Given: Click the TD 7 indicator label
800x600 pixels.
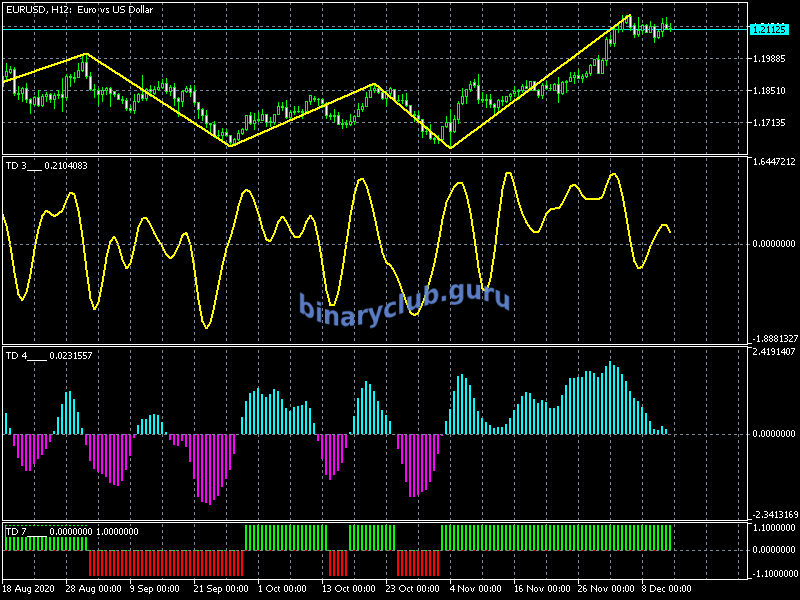Looking at the screenshot, I should coord(17,531).
